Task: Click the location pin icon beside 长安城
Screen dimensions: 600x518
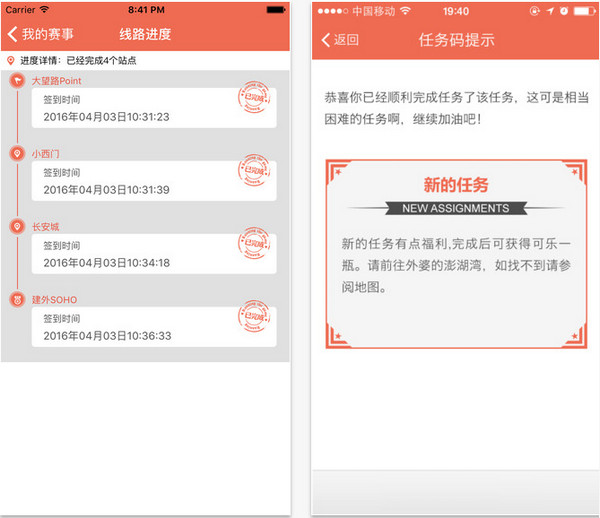Action: click(x=17, y=226)
